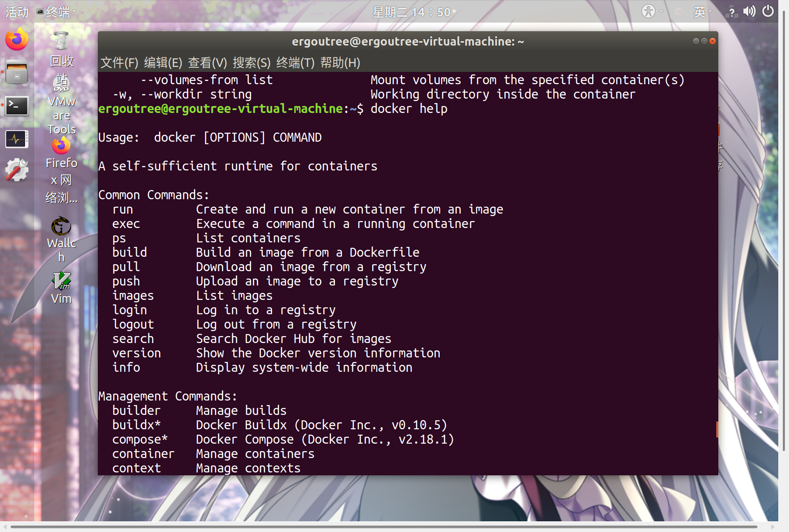Open the 终端(T) menu
The width and height of the screenshot is (789, 532).
(x=295, y=63)
